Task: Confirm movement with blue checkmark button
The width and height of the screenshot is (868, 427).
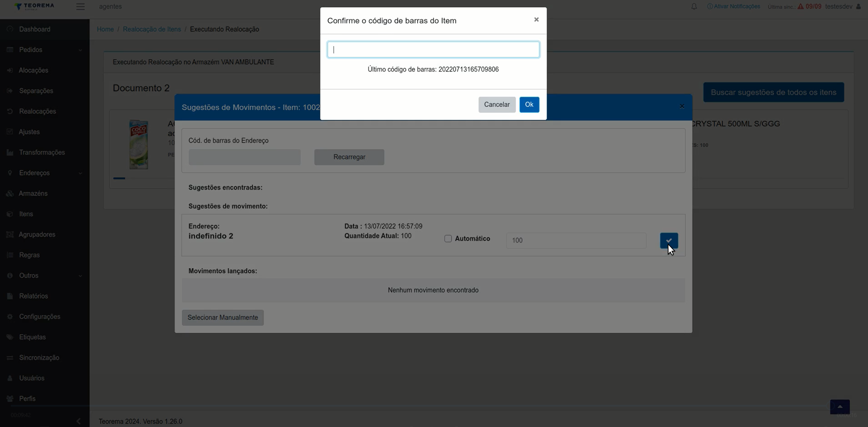Action: point(669,240)
